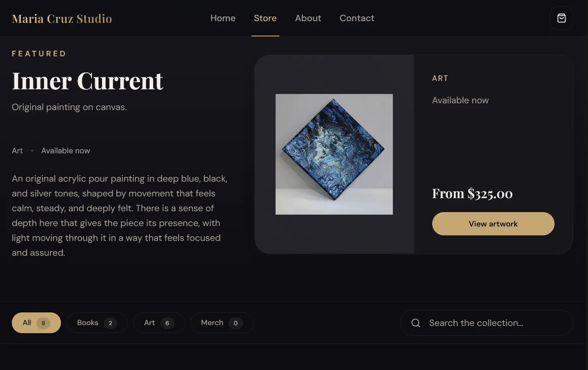The width and height of the screenshot is (588, 370).
Task: Click the search magnifier icon
Action: [x=416, y=323]
